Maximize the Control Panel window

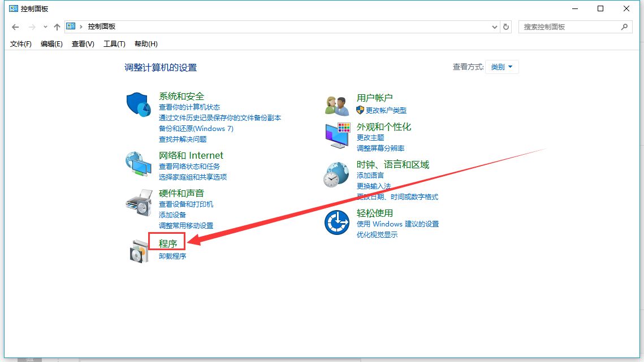pyautogui.click(x=600, y=8)
